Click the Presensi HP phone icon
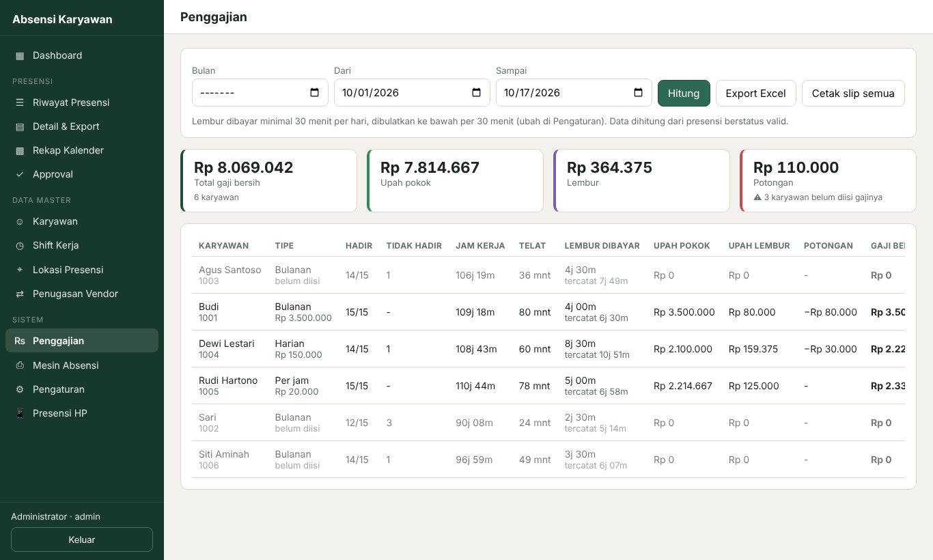933x560 pixels. (x=20, y=413)
